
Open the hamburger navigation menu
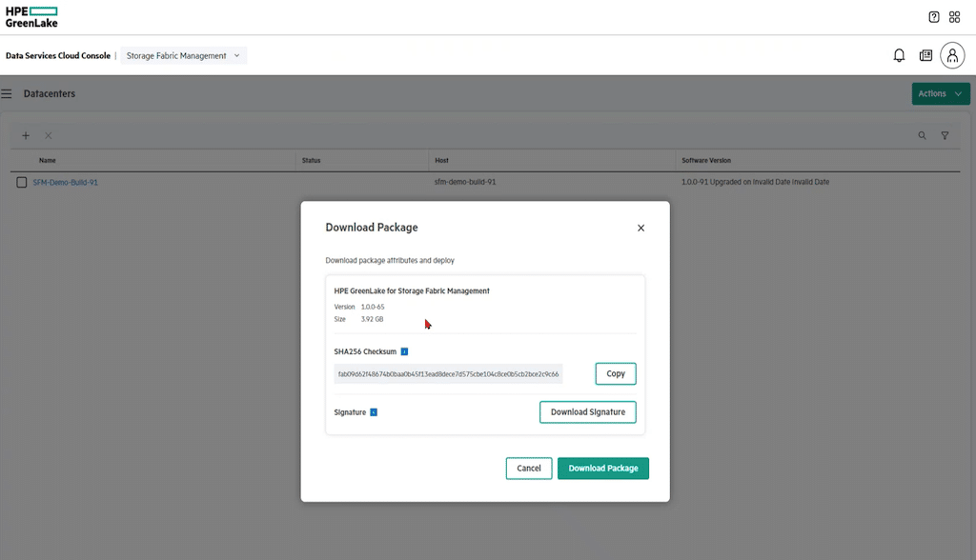click(x=7, y=93)
